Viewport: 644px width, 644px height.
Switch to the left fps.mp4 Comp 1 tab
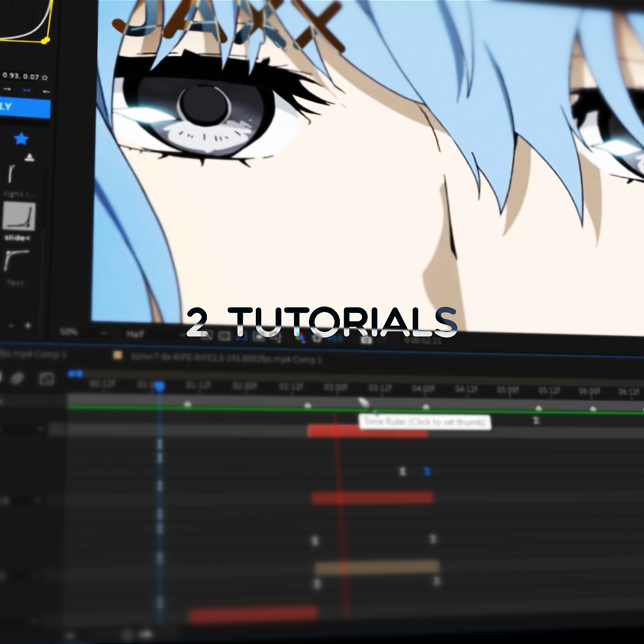(33, 354)
